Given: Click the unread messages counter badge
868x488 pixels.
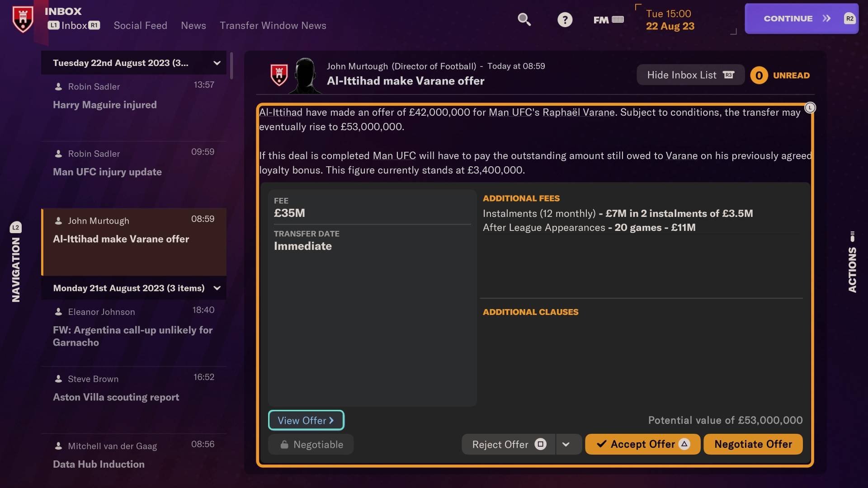Looking at the screenshot, I should click(759, 74).
